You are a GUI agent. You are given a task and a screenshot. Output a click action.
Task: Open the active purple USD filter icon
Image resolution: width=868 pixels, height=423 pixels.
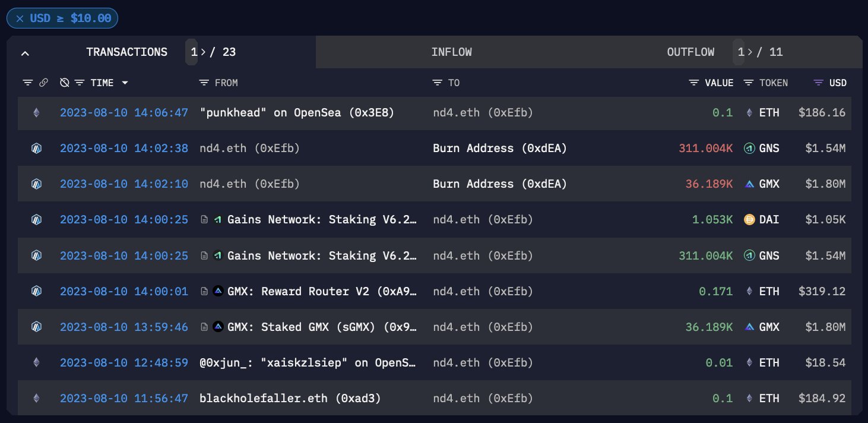pos(819,83)
